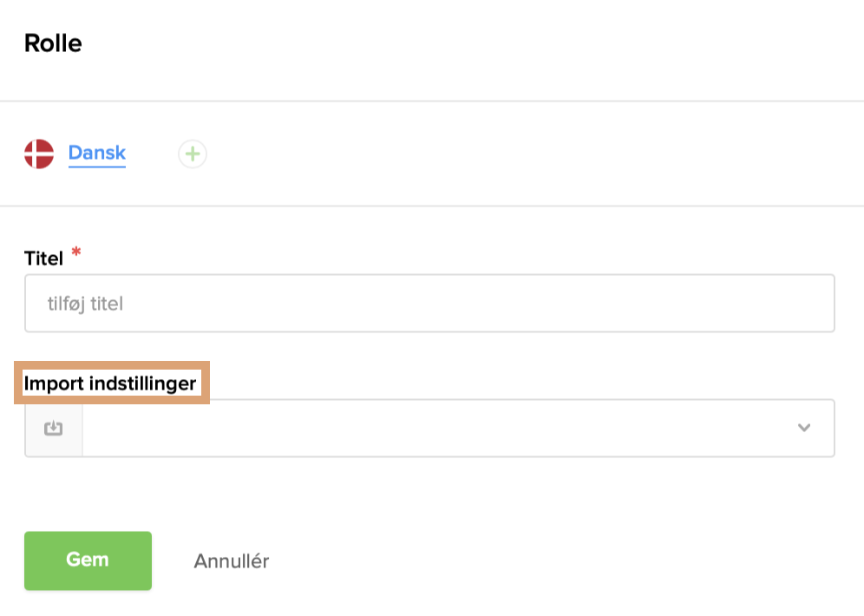
Task: Click the Titel field label
Action: coord(43,258)
